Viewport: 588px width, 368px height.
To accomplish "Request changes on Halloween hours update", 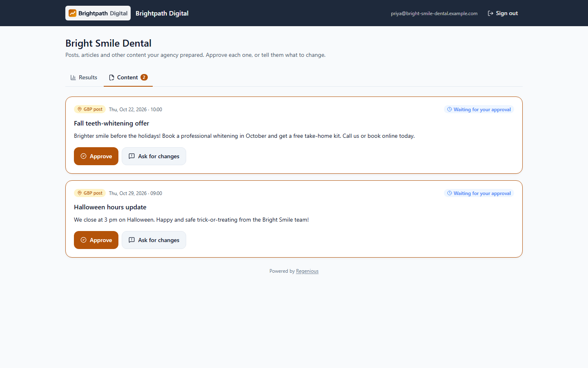I will 154,240.
